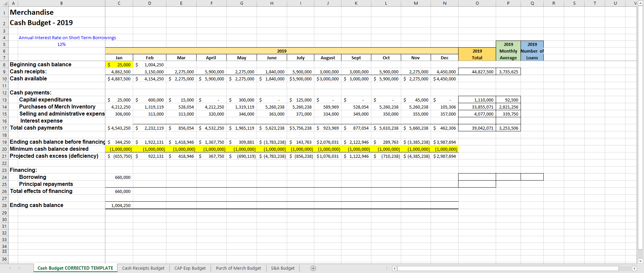Go to next sheet using tab navigation arrow
This screenshot has height=273, width=644.
coord(19,268)
